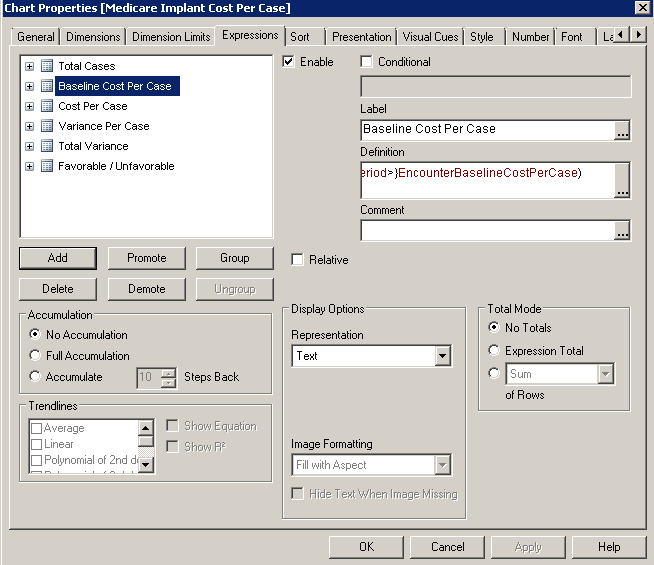Image resolution: width=654 pixels, height=565 pixels.
Task: Switch to the Style tab
Action: point(482,37)
